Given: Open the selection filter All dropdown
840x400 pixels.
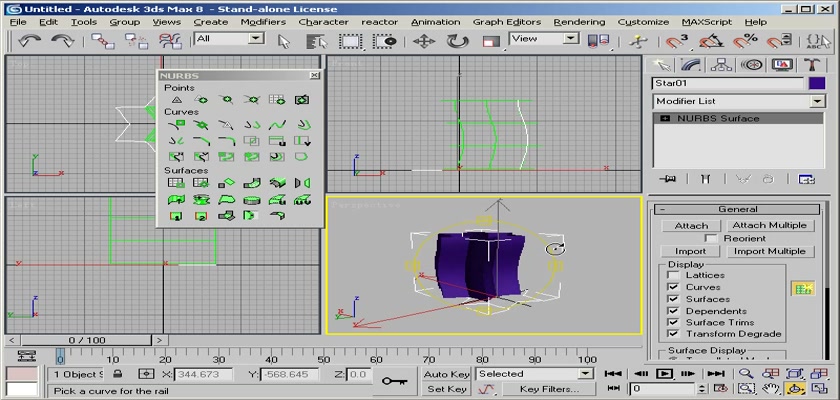Looking at the screenshot, I should pyautogui.click(x=256, y=39).
